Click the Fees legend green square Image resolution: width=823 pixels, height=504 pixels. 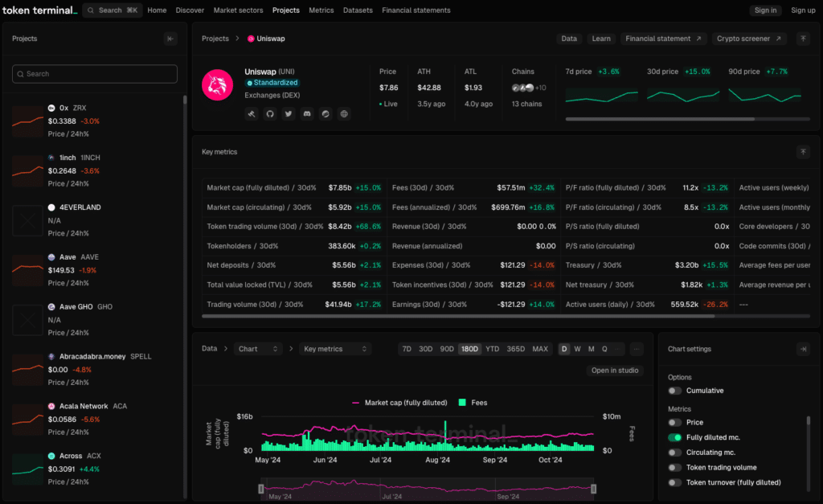click(x=462, y=403)
